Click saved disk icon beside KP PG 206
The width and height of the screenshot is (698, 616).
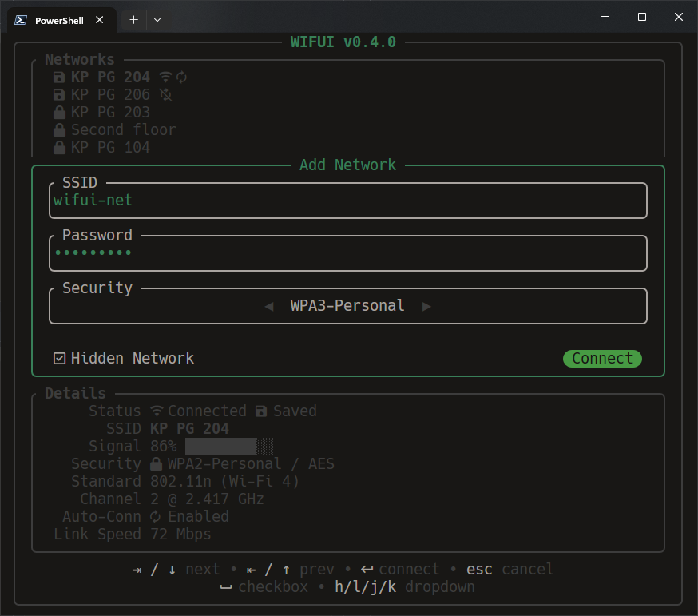tap(59, 95)
